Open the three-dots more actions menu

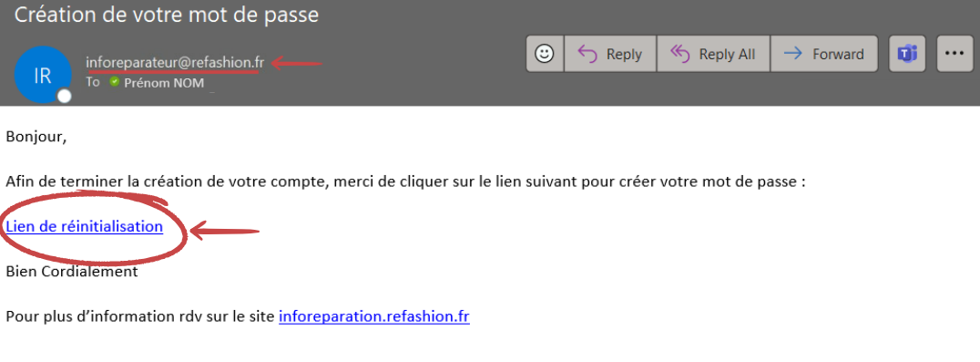coord(955,54)
